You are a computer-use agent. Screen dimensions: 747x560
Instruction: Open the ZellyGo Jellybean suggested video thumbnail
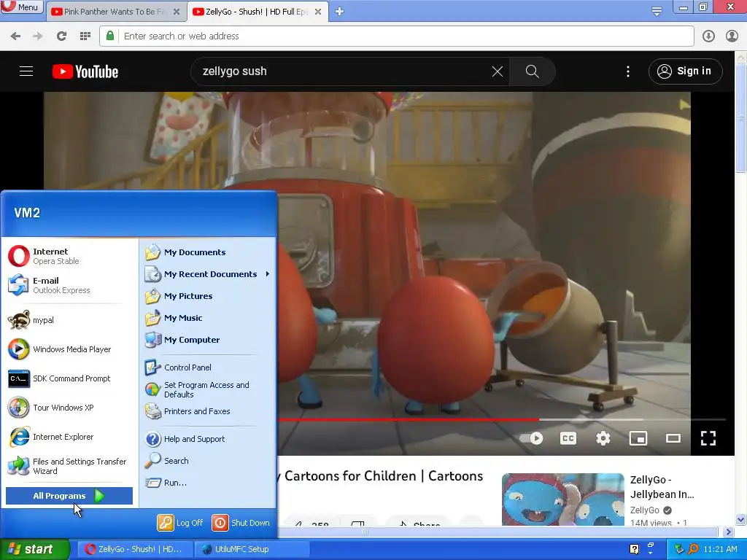point(562,499)
